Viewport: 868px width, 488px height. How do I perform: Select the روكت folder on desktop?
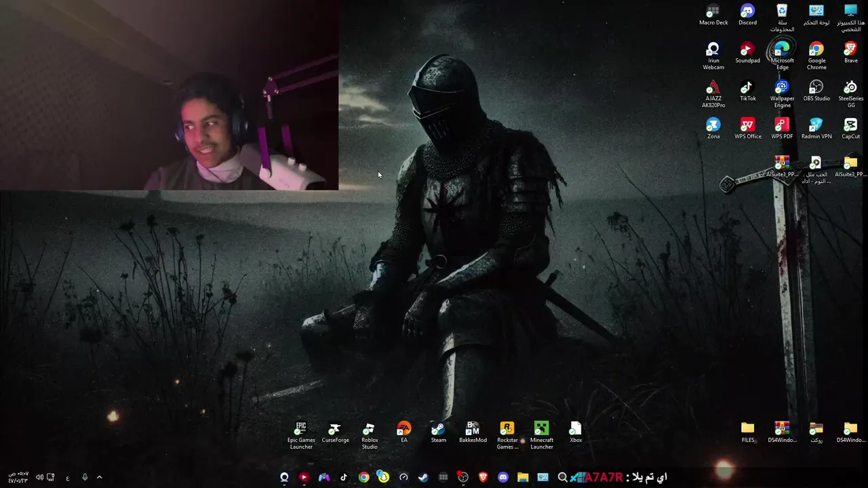click(x=816, y=432)
